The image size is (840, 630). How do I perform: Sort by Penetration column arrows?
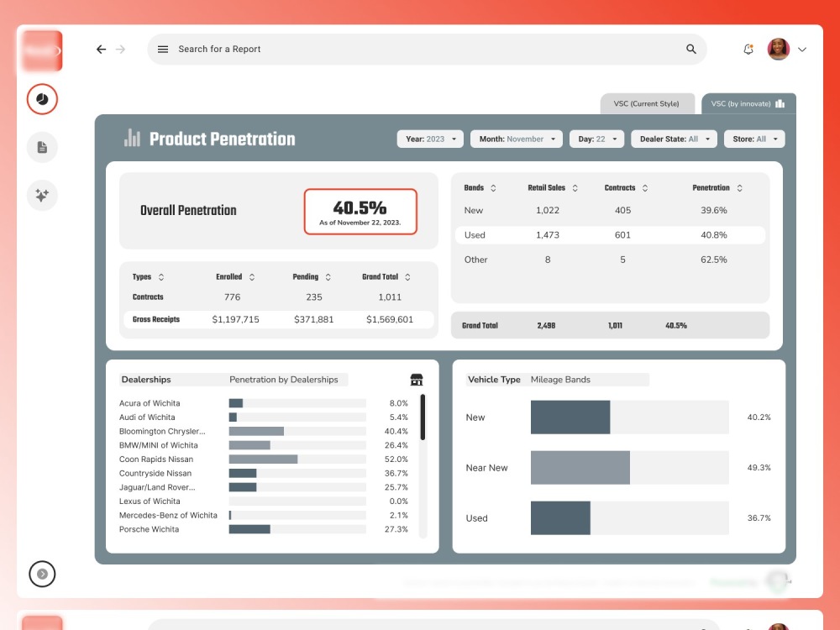[740, 188]
